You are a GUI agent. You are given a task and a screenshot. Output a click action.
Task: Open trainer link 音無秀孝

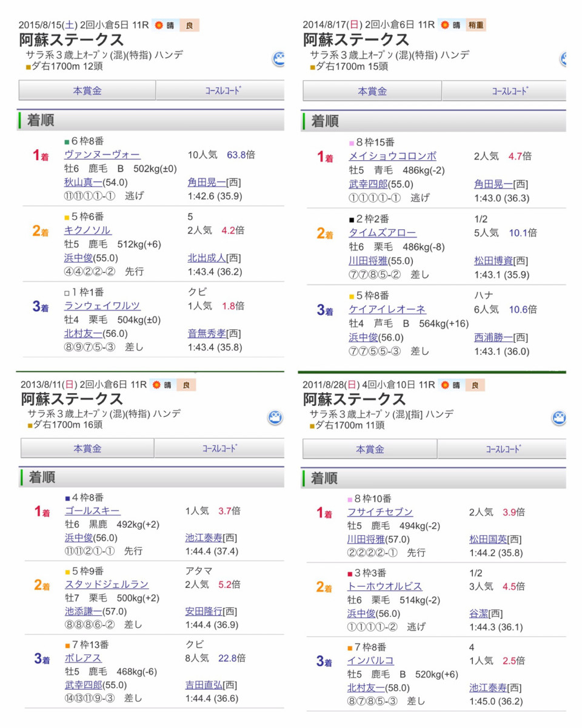(207, 333)
